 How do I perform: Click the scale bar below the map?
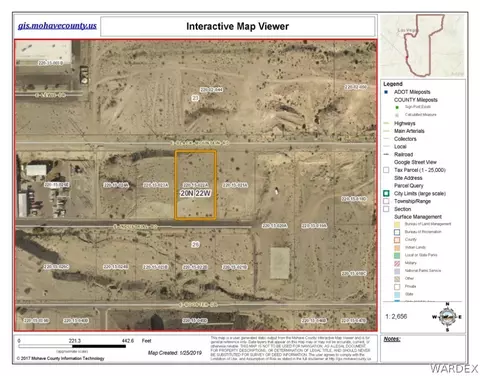point(72,346)
